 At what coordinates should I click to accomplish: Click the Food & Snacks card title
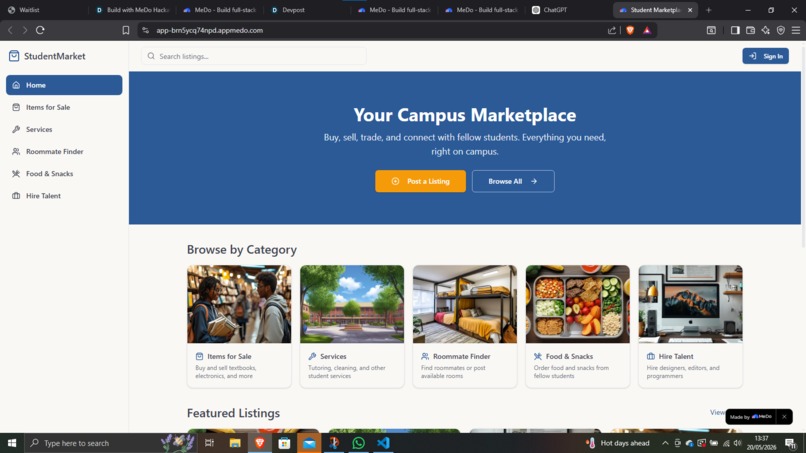pos(569,356)
